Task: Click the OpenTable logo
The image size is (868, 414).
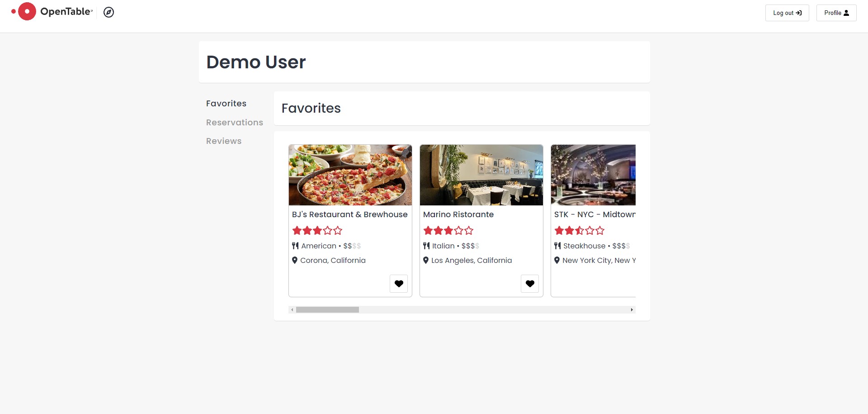Action: coord(51,11)
